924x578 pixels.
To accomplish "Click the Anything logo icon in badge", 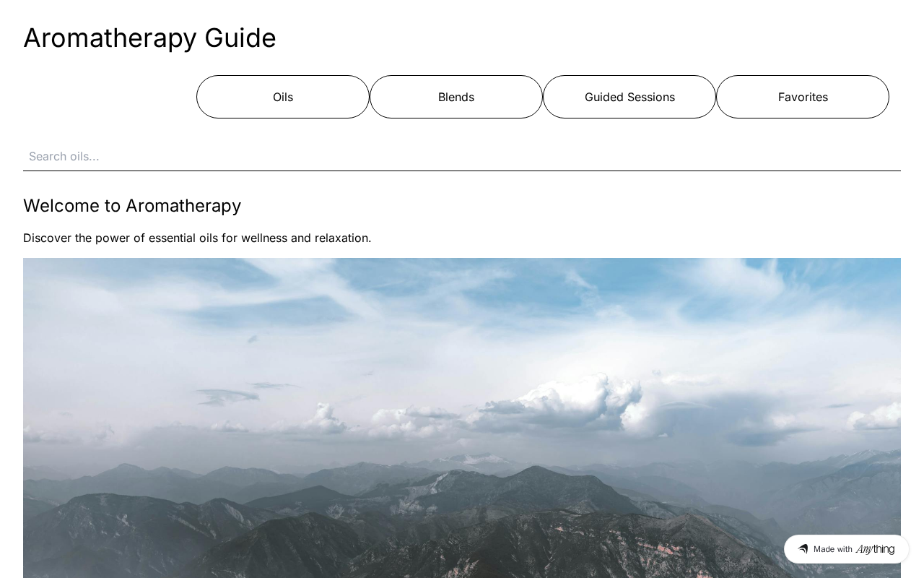I will (x=803, y=549).
